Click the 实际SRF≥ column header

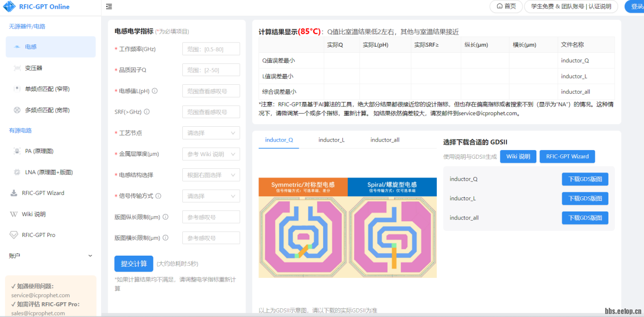(427, 45)
